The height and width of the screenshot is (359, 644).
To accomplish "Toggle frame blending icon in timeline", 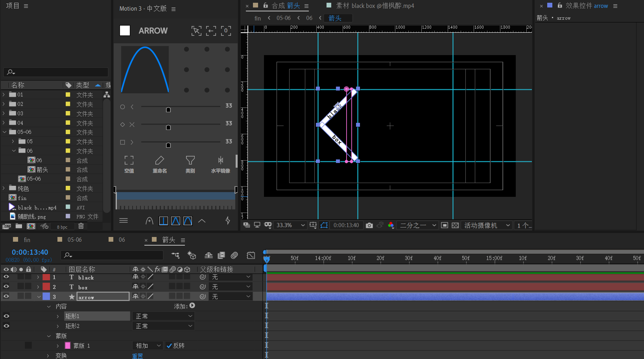I will pyautogui.click(x=221, y=255).
